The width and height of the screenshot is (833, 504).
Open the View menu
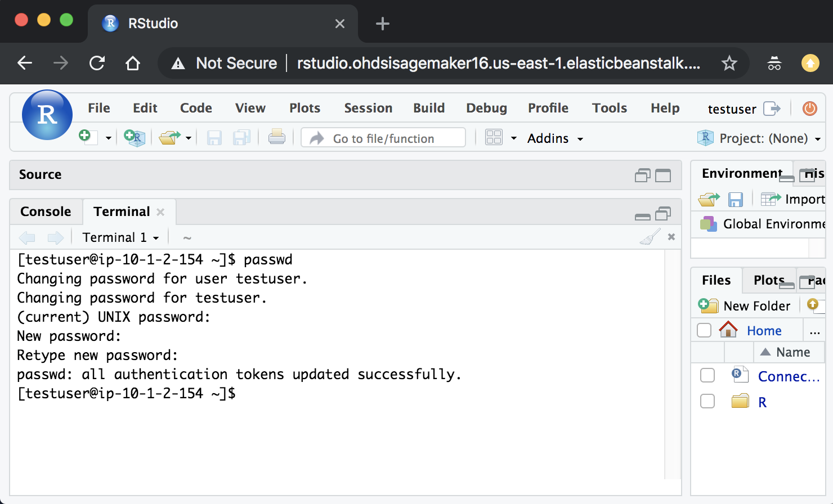[250, 108]
